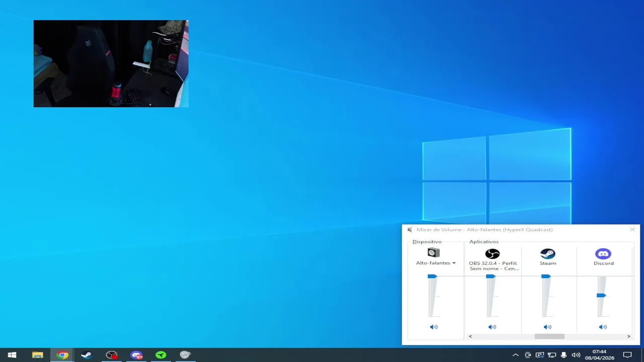Open the Alto-falantes device dropdown
Viewport: 644px width, 362px height.
436,263
